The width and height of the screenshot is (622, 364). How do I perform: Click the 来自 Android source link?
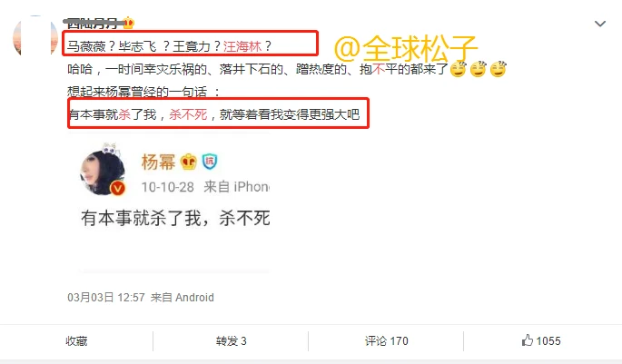(183, 298)
